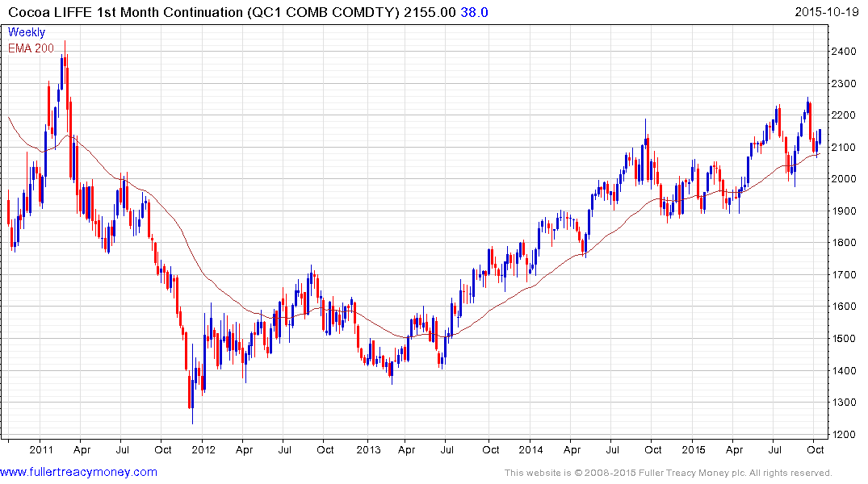Image resolution: width=868 pixels, height=484 pixels.
Task: Select the 2012 year marker on time axis
Action: click(x=202, y=449)
